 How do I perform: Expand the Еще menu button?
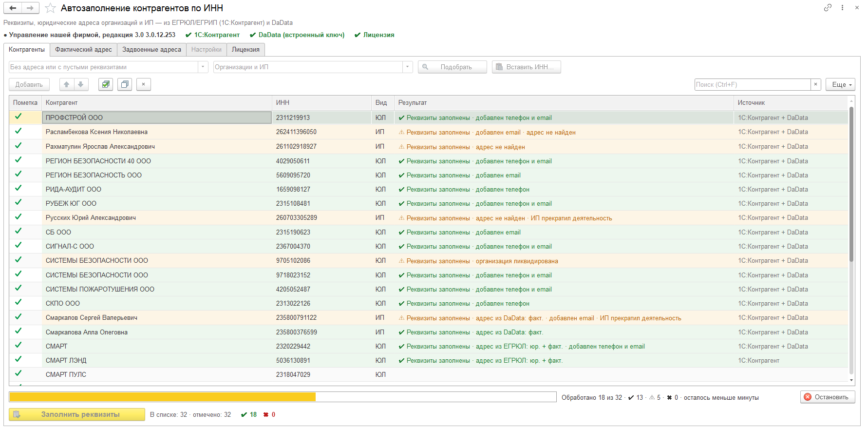840,84
